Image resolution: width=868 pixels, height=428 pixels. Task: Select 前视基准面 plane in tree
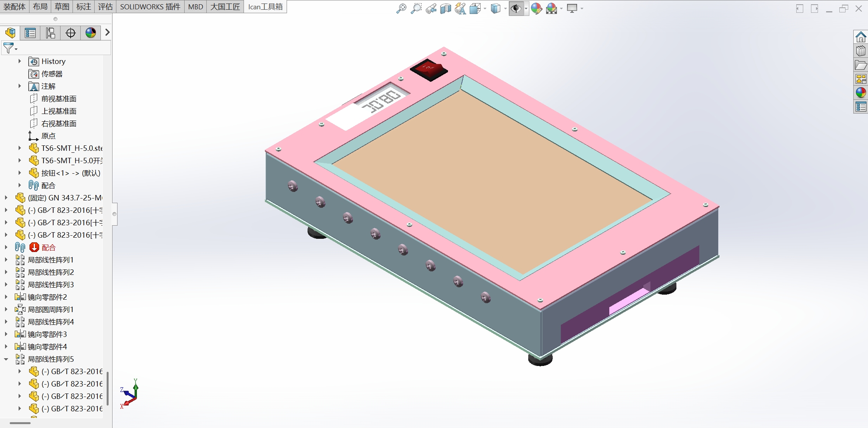click(x=59, y=98)
